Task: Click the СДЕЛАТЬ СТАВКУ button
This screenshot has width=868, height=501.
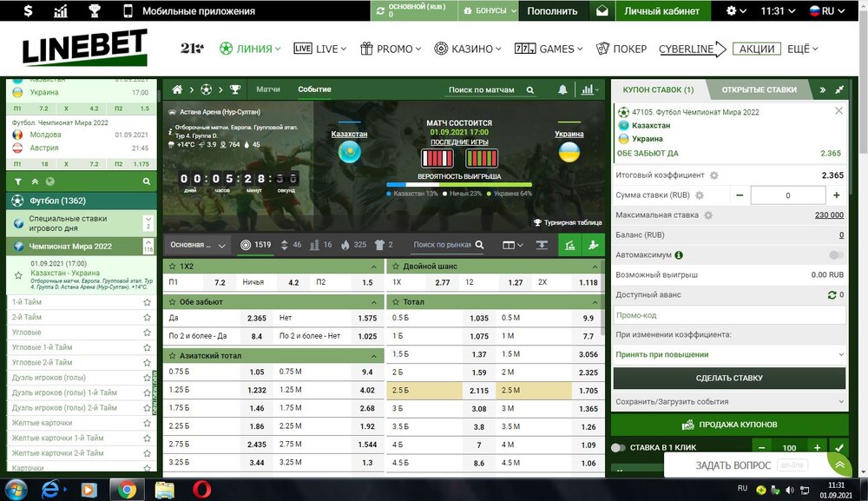Action: coord(730,378)
